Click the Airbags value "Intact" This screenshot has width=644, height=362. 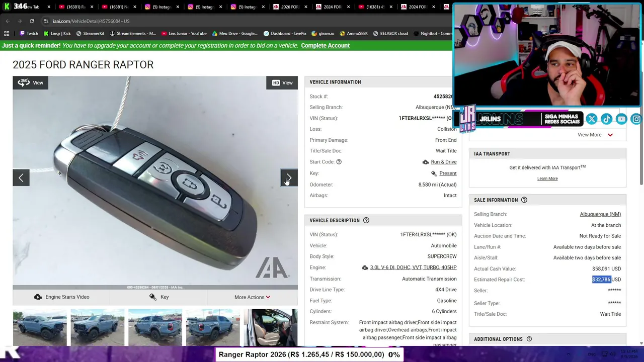tap(450, 196)
